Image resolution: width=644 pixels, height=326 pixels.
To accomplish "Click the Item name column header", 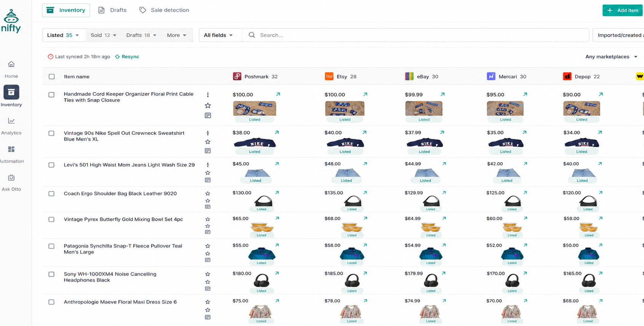I will tap(77, 77).
